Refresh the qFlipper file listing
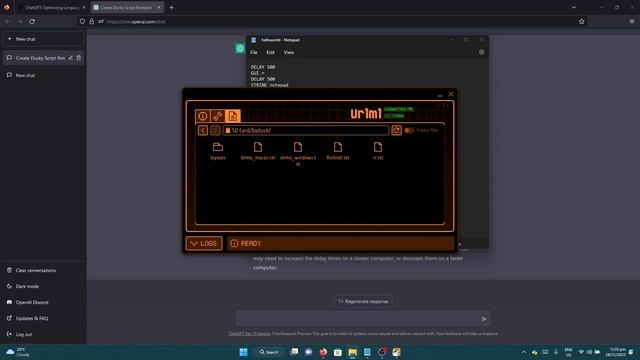Image resolution: width=640 pixels, height=360 pixels. (x=396, y=130)
